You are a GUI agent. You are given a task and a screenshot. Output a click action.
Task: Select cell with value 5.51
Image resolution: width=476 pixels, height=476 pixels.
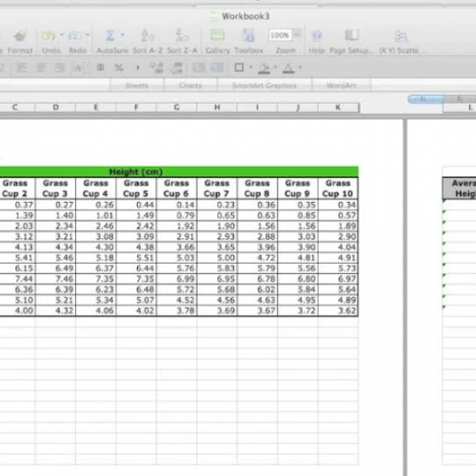(136, 258)
